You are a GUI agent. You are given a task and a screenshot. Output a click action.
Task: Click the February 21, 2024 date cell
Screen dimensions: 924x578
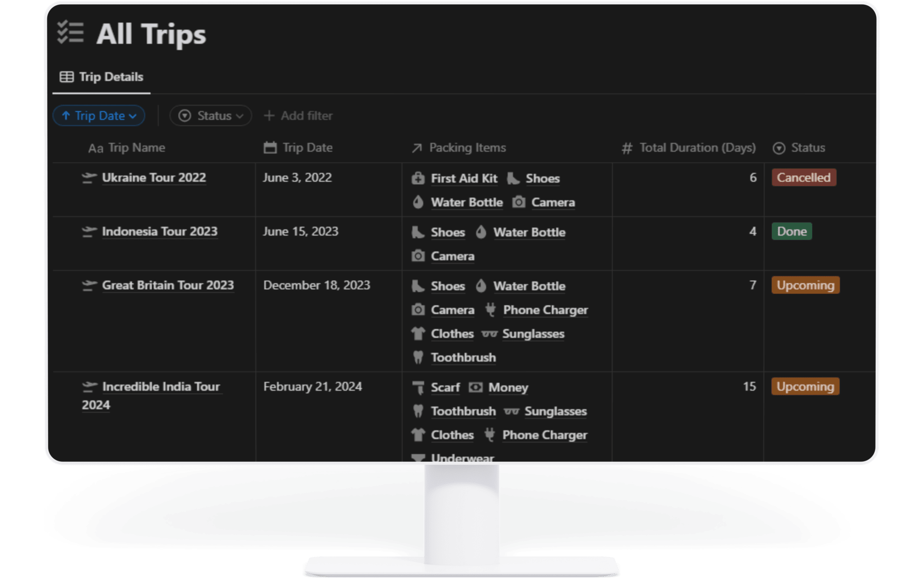coord(313,387)
